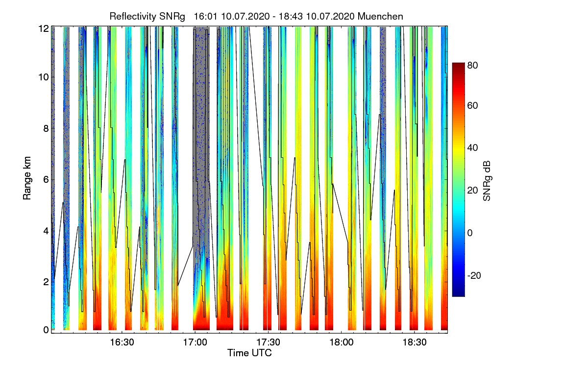Click the dark blue bottom of the colorbar
The height and width of the screenshot is (392, 588).
point(458,293)
